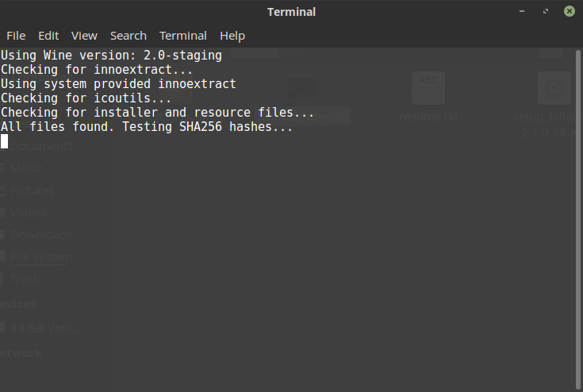Click the word 'SHA256' in the output
The image size is (583, 392).
201,127
